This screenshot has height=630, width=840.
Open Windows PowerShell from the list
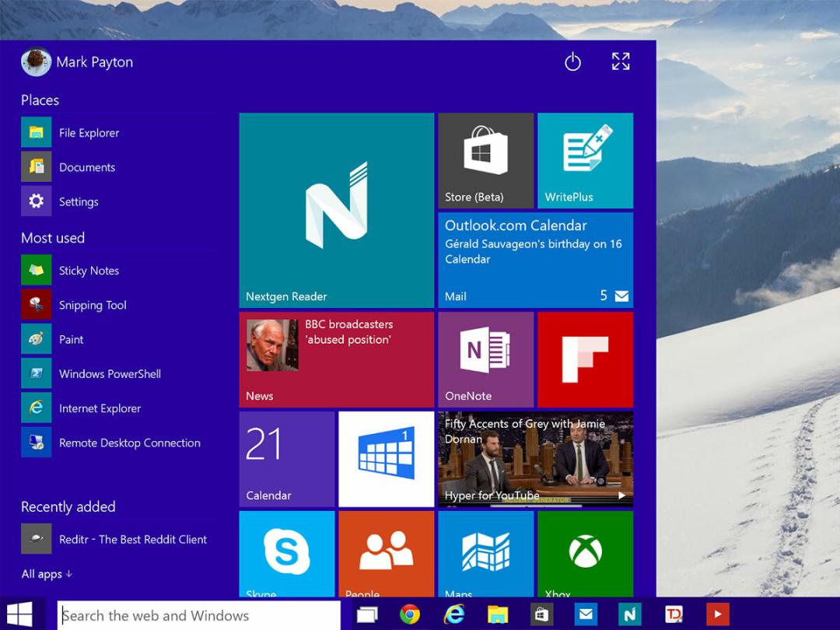(109, 374)
